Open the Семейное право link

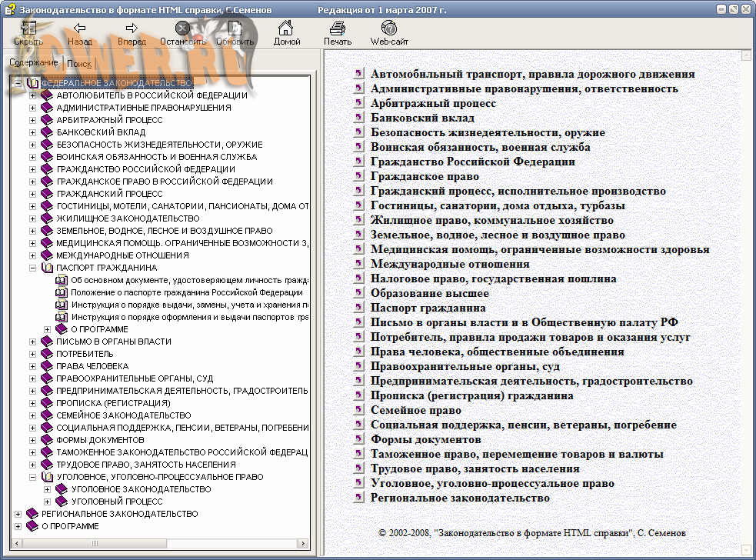point(415,411)
